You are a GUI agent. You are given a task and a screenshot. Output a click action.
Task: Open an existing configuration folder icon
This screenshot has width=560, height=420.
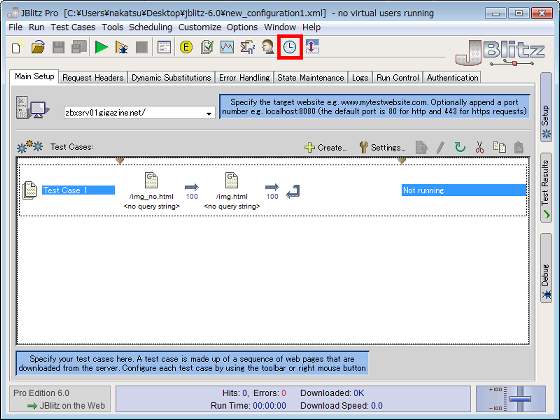[38, 47]
